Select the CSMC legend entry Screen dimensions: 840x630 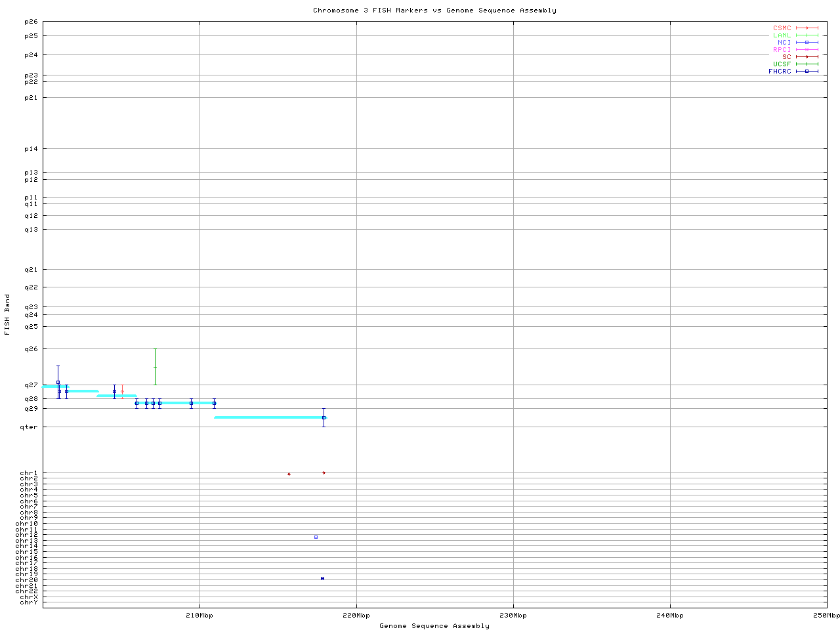pyautogui.click(x=782, y=28)
